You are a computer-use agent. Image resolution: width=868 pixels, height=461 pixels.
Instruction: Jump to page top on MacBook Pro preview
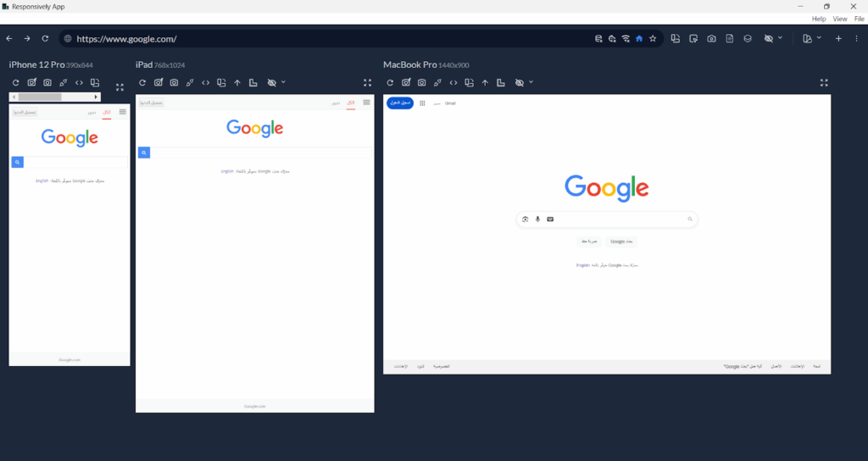point(485,82)
